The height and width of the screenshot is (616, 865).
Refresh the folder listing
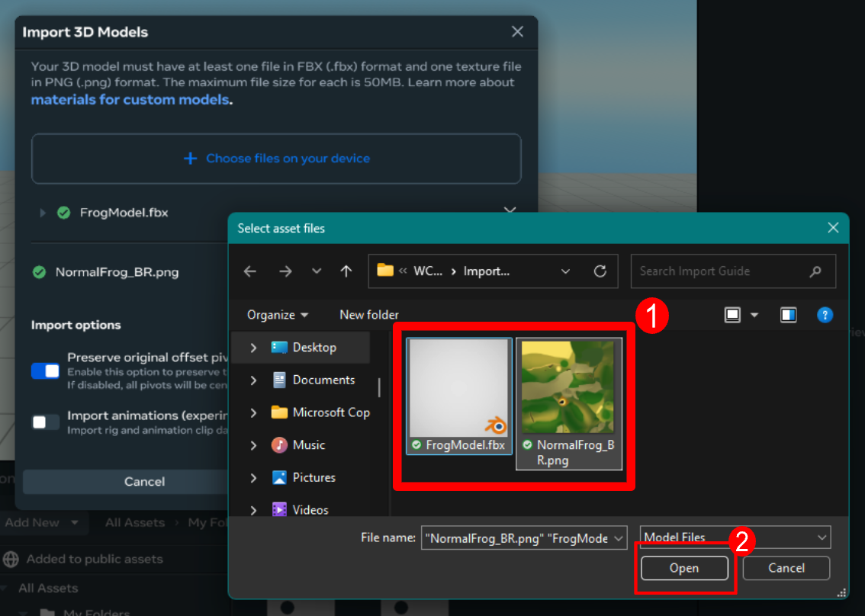[600, 271]
